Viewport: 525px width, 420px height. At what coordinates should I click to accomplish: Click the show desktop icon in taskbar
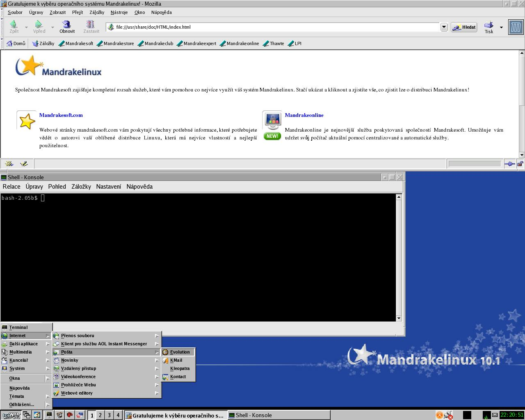click(37, 415)
